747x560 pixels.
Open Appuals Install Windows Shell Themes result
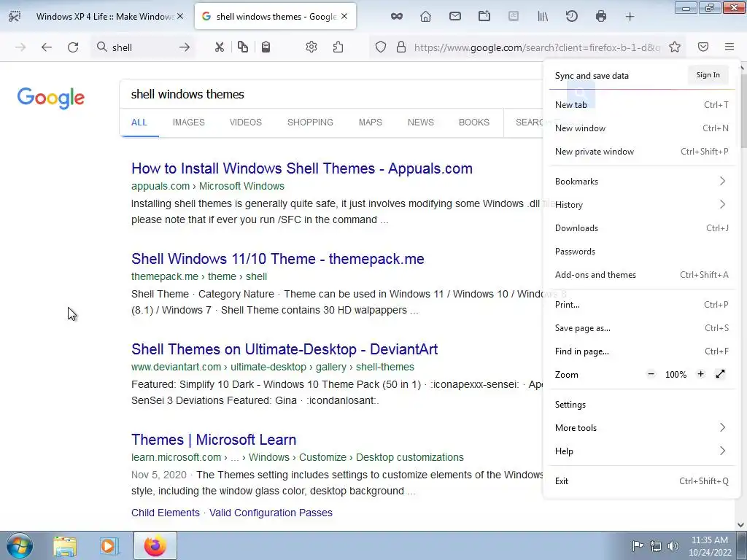click(x=301, y=168)
